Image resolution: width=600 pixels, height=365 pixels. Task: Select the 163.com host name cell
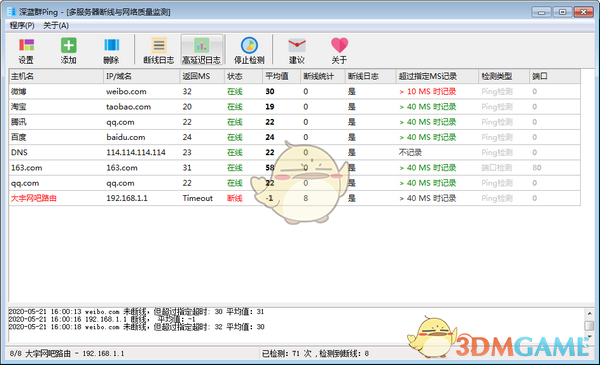(x=26, y=168)
